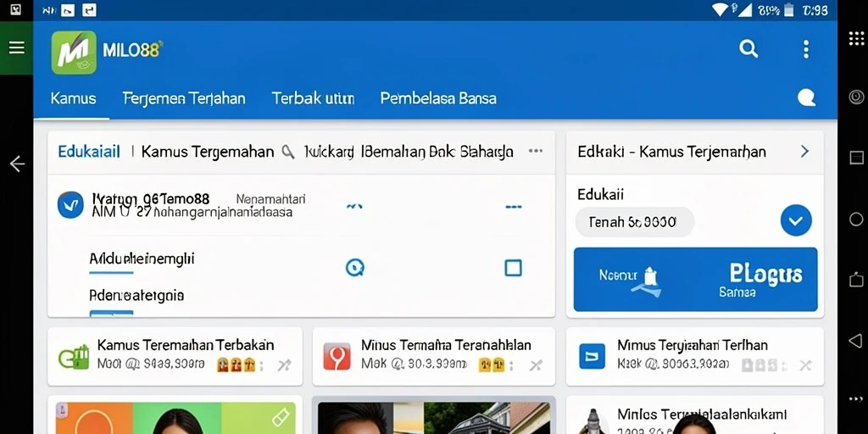Screen dimensions: 868x434
Task: Click the small wavy icon in first row
Action: click(354, 207)
